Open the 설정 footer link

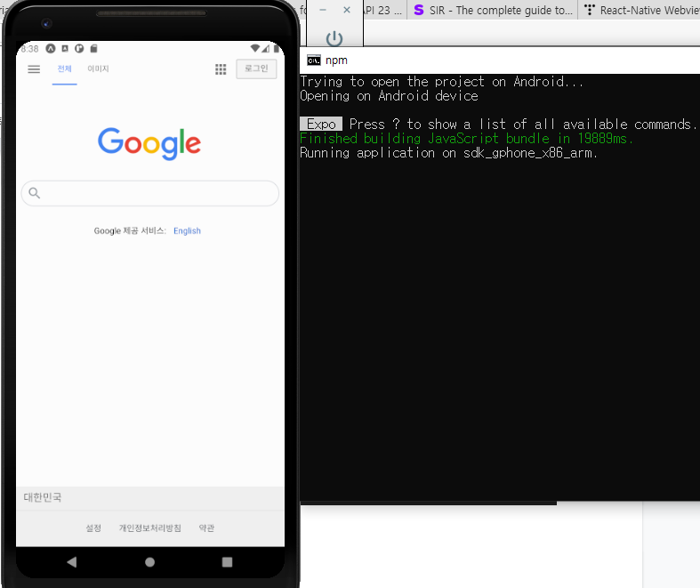(93, 528)
